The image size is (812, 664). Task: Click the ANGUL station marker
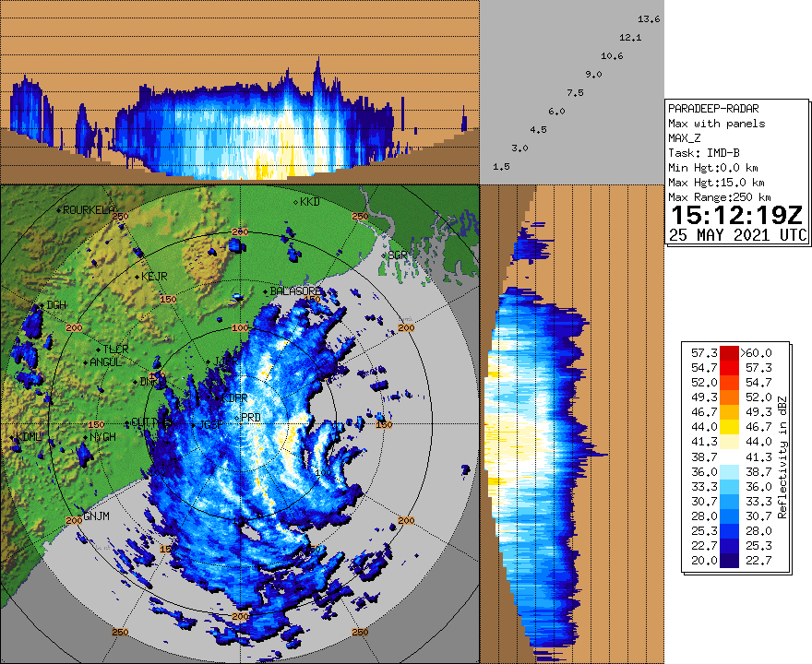point(85,362)
